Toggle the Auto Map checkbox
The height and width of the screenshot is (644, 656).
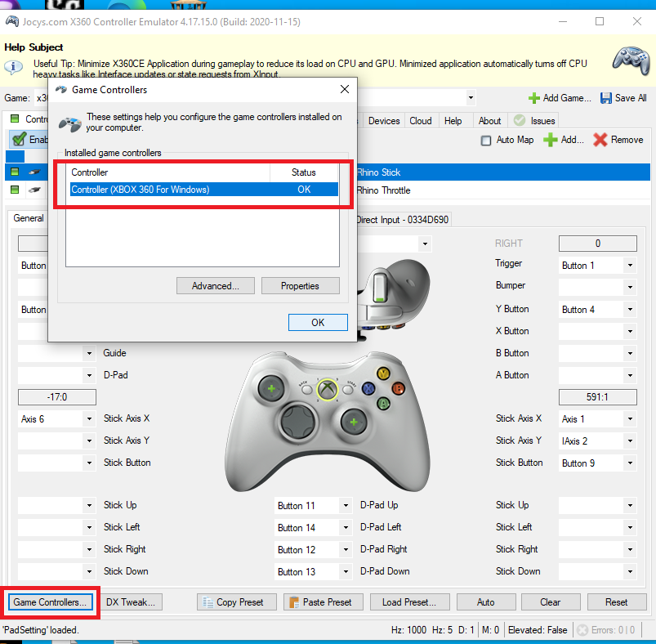(486, 141)
